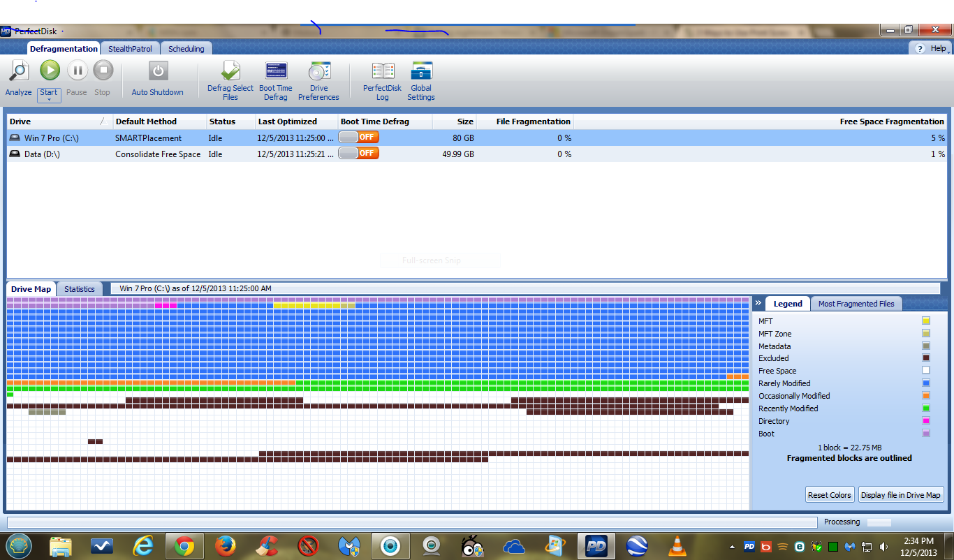This screenshot has height=560, width=954.
Task: Click the Excluded dark brown swatch
Action: [926, 358]
